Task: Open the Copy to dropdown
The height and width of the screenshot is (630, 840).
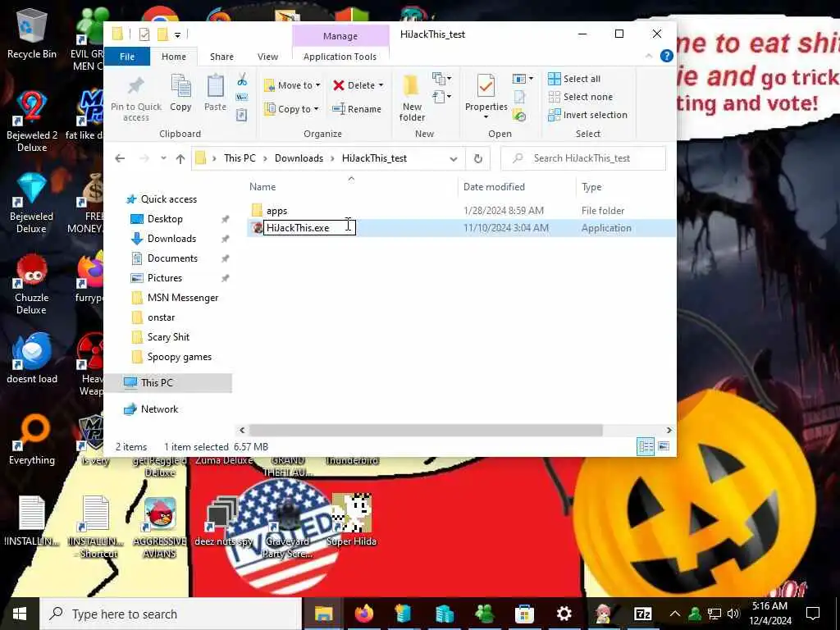Action: tap(293, 109)
